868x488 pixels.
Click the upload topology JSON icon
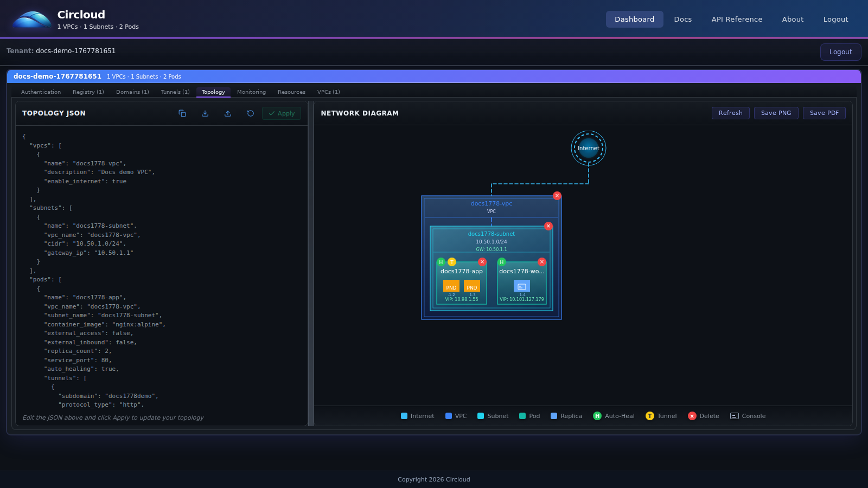coord(227,113)
